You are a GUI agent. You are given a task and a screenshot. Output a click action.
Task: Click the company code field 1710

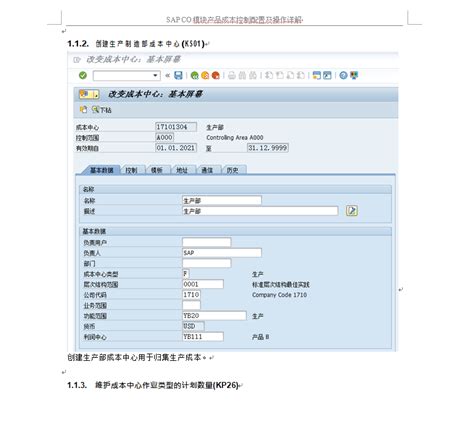click(x=192, y=295)
